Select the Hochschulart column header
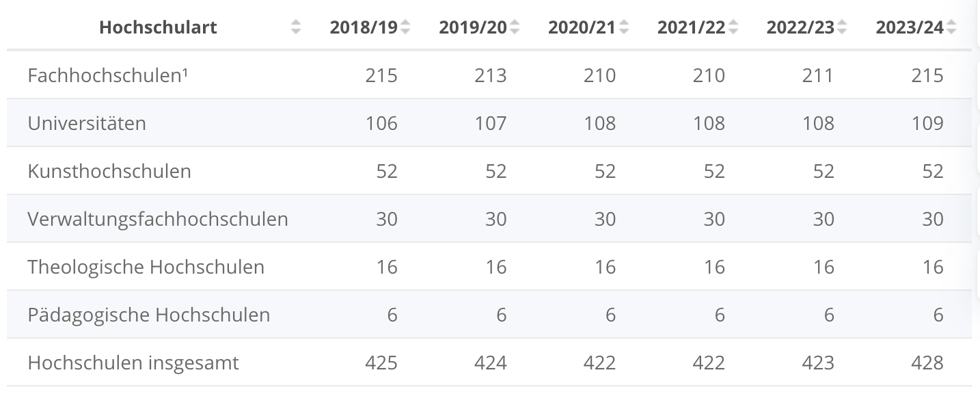Viewport: 980px width, 405px height. pyautogui.click(x=157, y=27)
